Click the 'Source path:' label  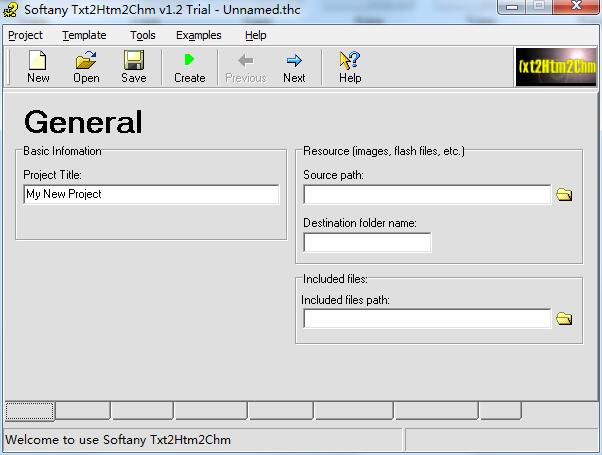pyautogui.click(x=333, y=175)
